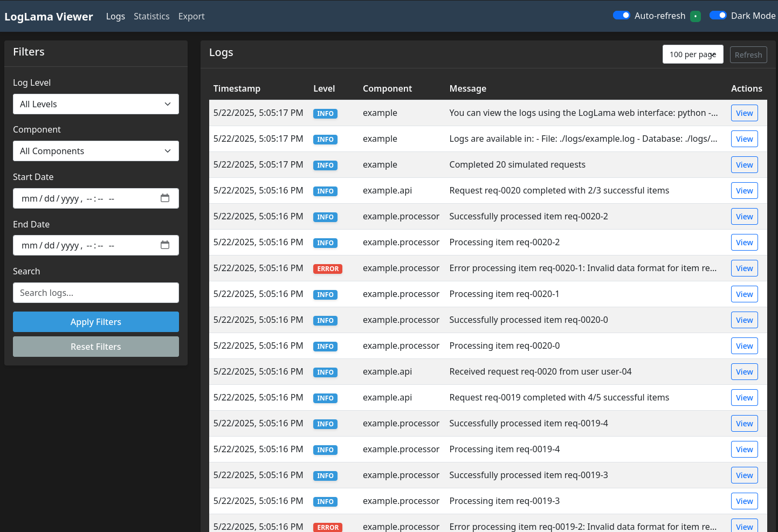The image size is (778, 532).
Task: Click the Reset Filters button
Action: tap(96, 347)
